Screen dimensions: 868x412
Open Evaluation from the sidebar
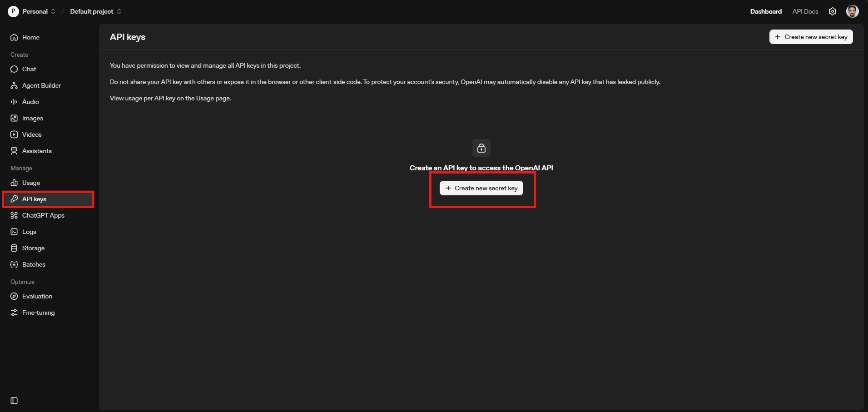pos(49,296)
